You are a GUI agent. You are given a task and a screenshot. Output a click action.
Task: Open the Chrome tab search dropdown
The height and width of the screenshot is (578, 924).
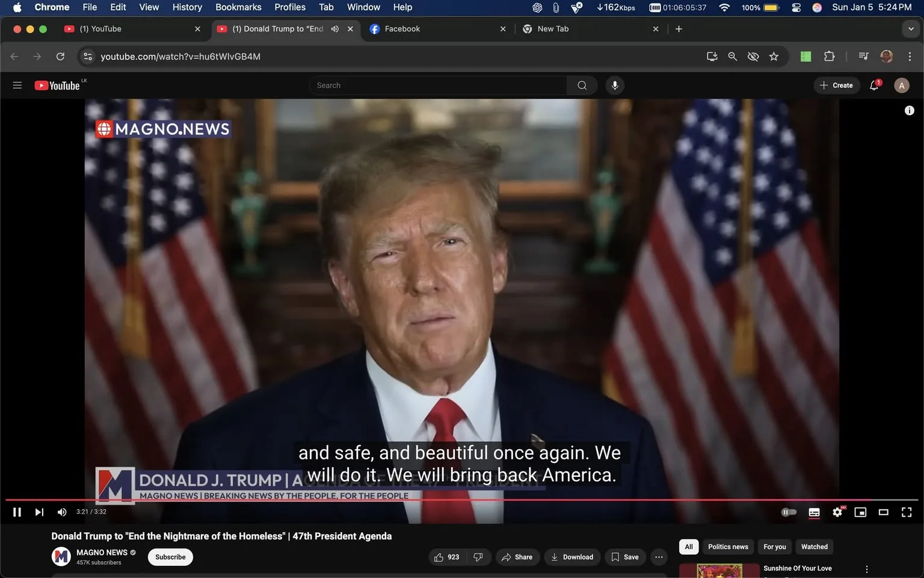[x=911, y=29]
